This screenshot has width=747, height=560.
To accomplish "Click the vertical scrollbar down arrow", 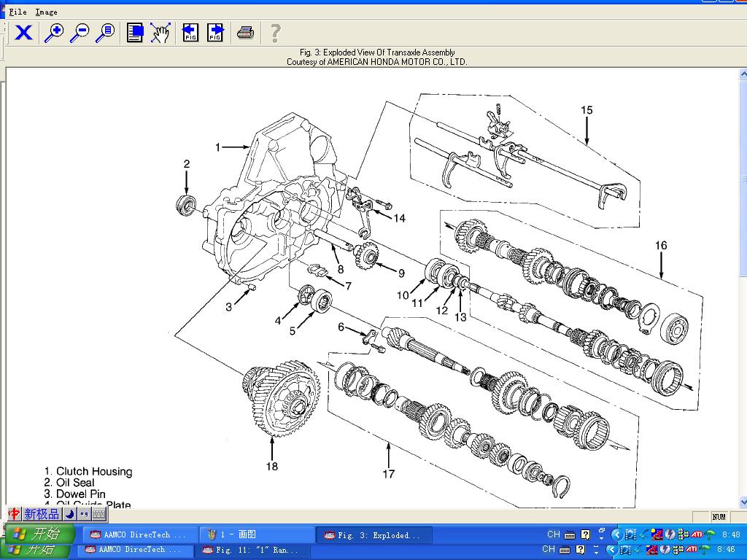I will point(743,502).
